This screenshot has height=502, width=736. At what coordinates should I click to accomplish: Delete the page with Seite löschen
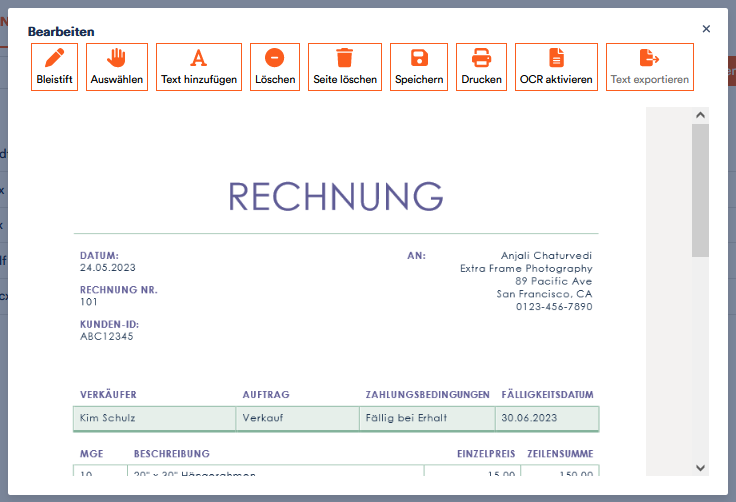click(x=345, y=67)
